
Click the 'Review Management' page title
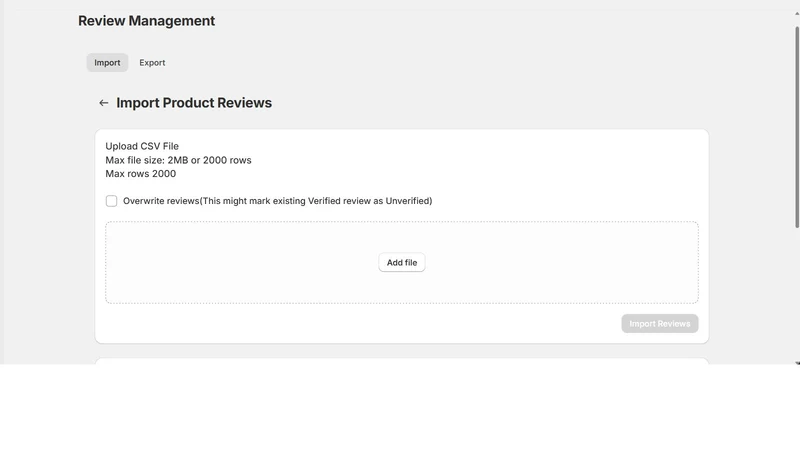pyautogui.click(x=146, y=21)
